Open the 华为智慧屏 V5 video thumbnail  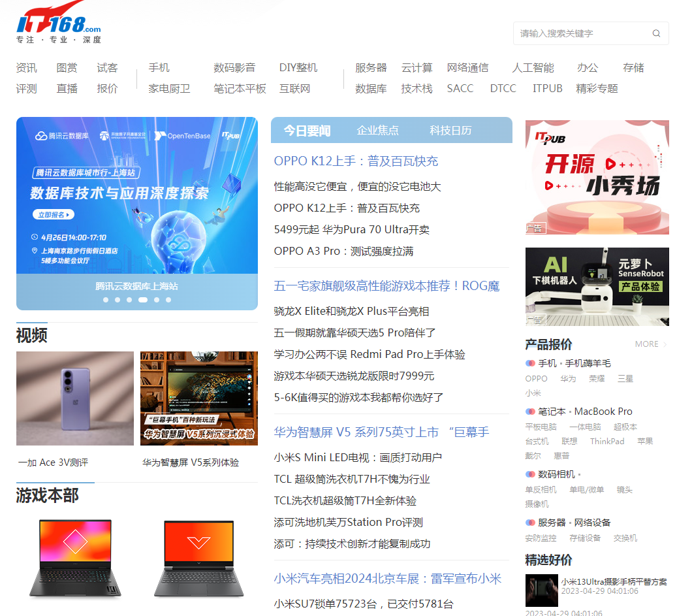(199, 398)
